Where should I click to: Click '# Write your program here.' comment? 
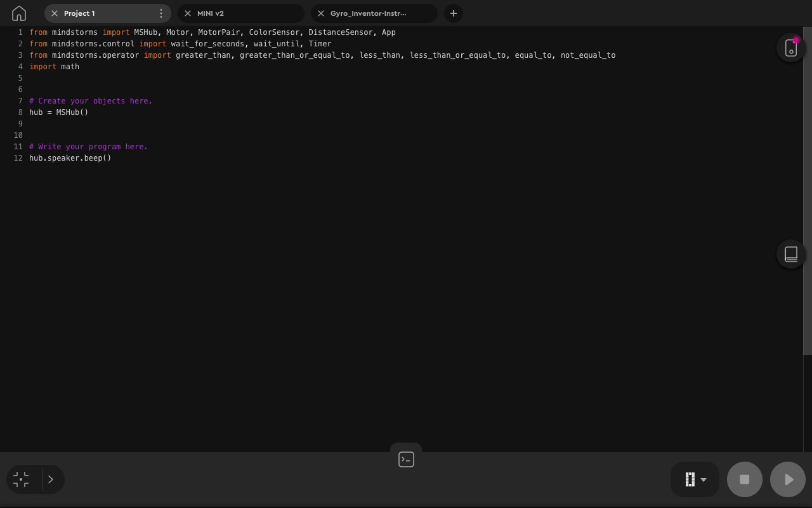pyautogui.click(x=88, y=147)
